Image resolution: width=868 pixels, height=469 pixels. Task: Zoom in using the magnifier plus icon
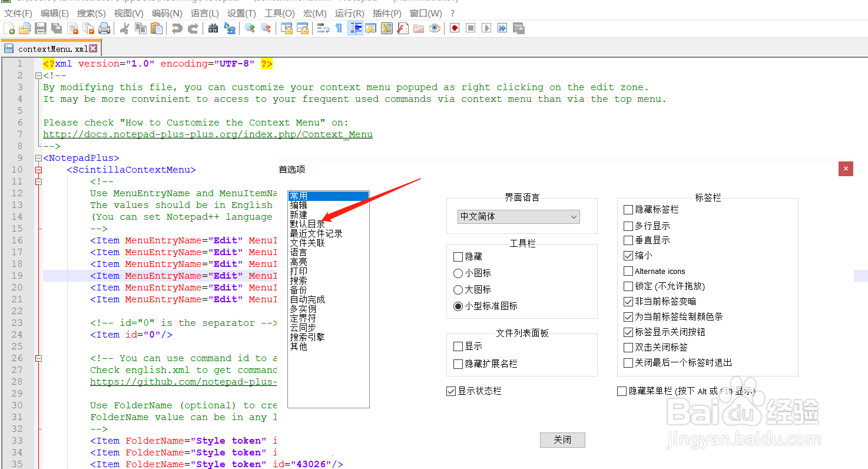[x=250, y=28]
